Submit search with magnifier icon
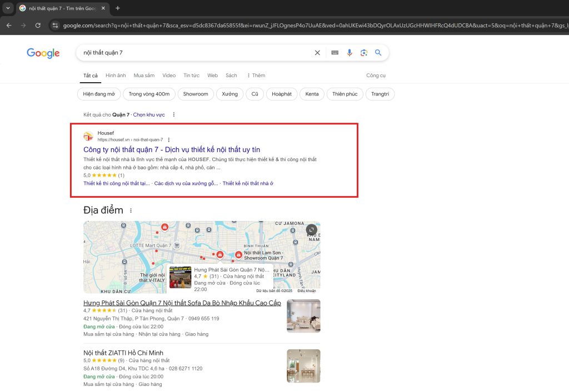 click(x=378, y=53)
